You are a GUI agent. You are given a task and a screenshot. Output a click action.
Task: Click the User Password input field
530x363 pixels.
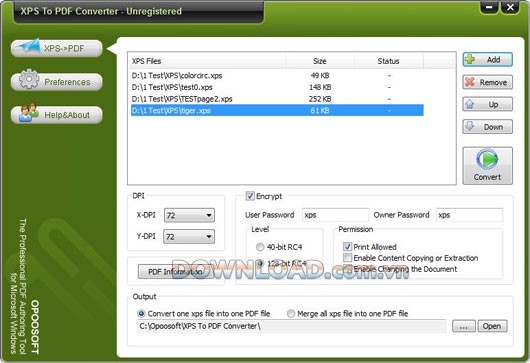(x=335, y=215)
